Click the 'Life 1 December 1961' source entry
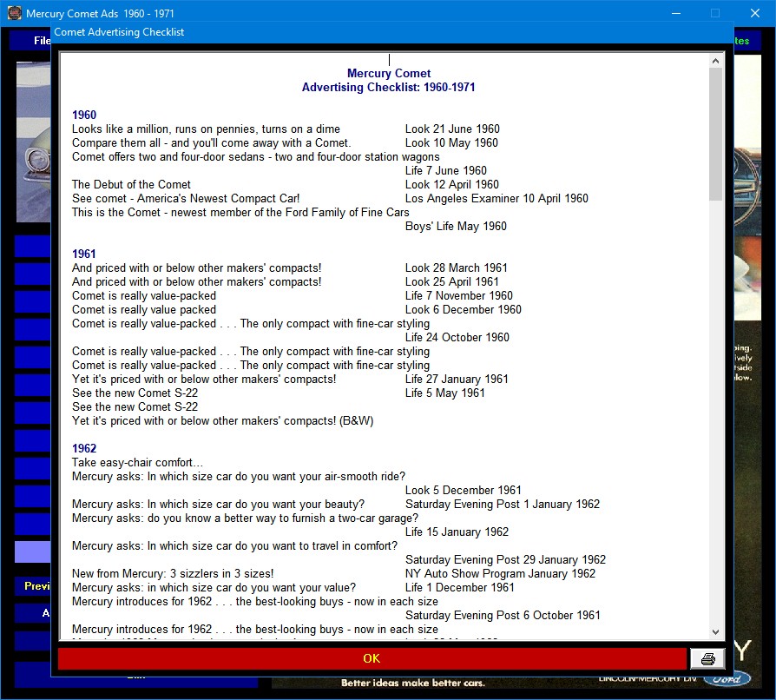Viewport: 776px width, 700px height. coord(460,587)
